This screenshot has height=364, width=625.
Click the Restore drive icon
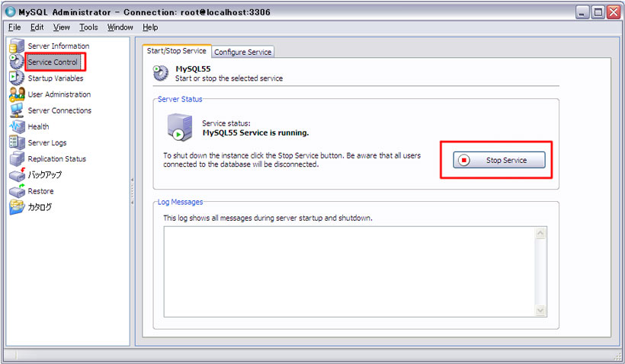[x=17, y=191]
